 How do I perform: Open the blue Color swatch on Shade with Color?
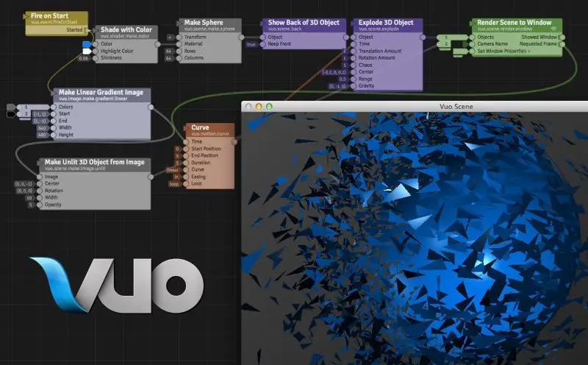coord(87,44)
